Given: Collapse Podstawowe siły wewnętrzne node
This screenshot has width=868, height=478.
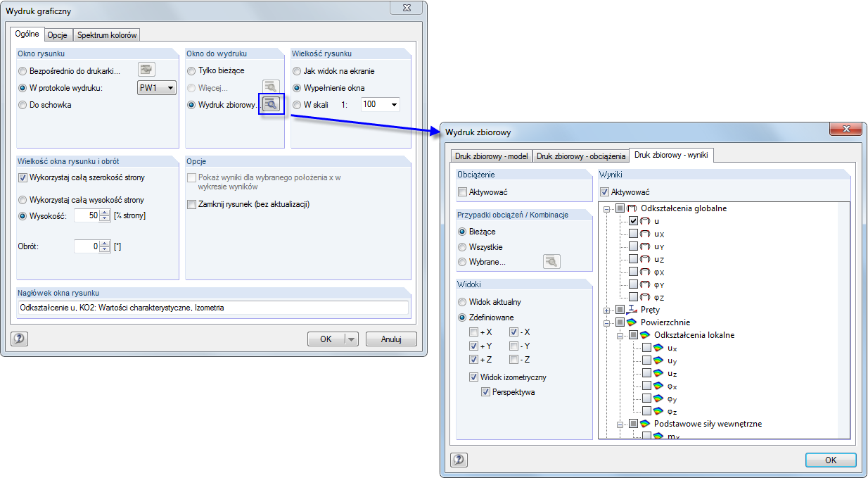Looking at the screenshot, I should 620,424.
